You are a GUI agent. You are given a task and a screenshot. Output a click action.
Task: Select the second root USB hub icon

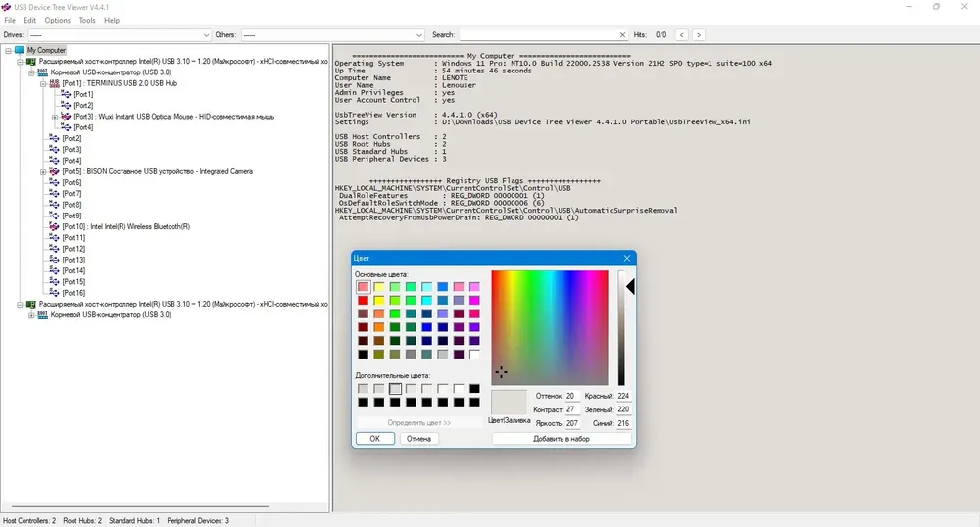pos(42,314)
